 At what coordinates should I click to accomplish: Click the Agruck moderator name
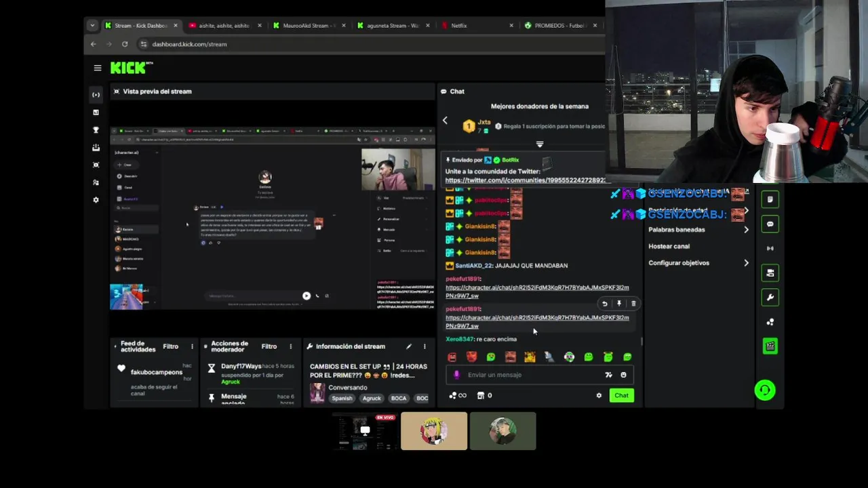(x=231, y=382)
